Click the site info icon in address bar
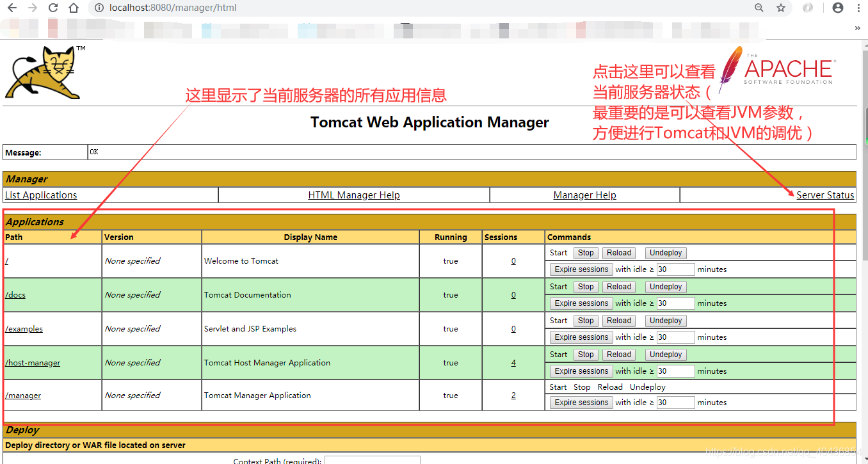 point(99,8)
